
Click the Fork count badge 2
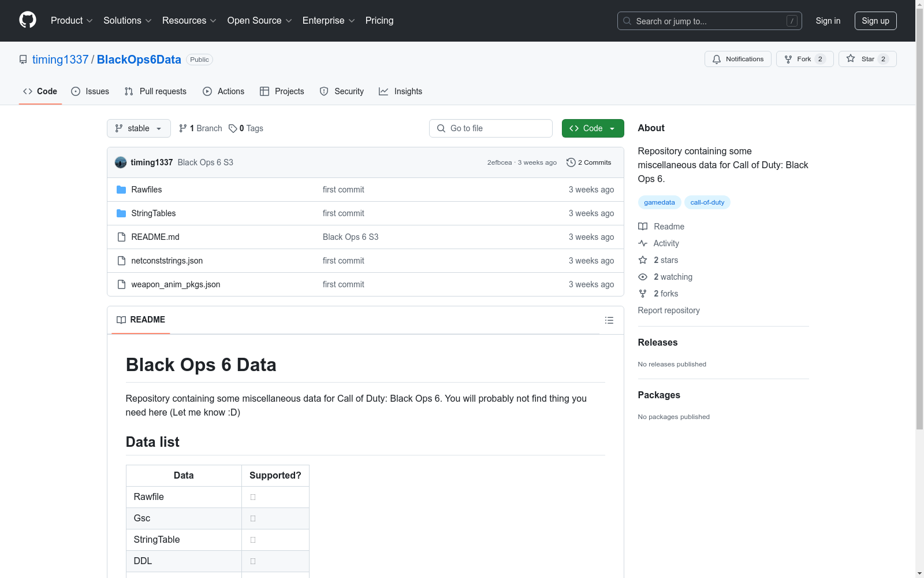(x=820, y=59)
